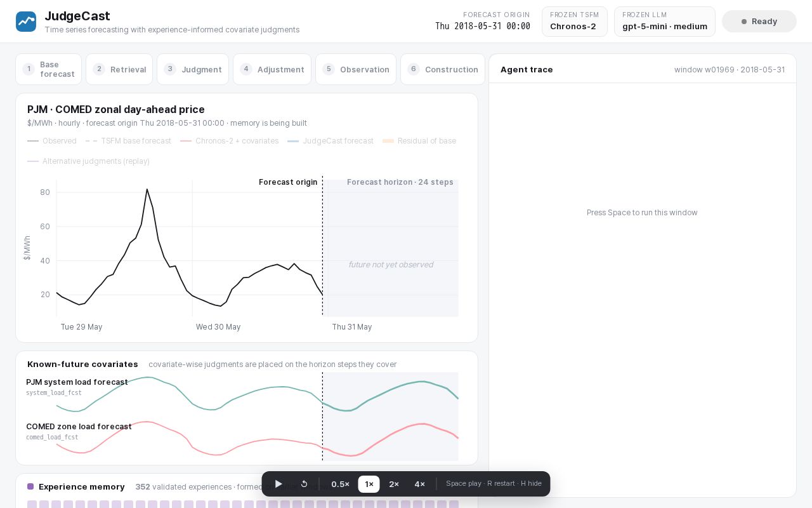Select the Observation step tab

[x=356, y=69]
